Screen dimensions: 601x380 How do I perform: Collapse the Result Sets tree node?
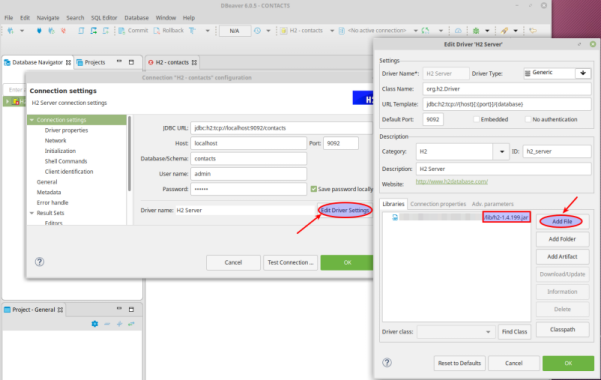point(32,213)
